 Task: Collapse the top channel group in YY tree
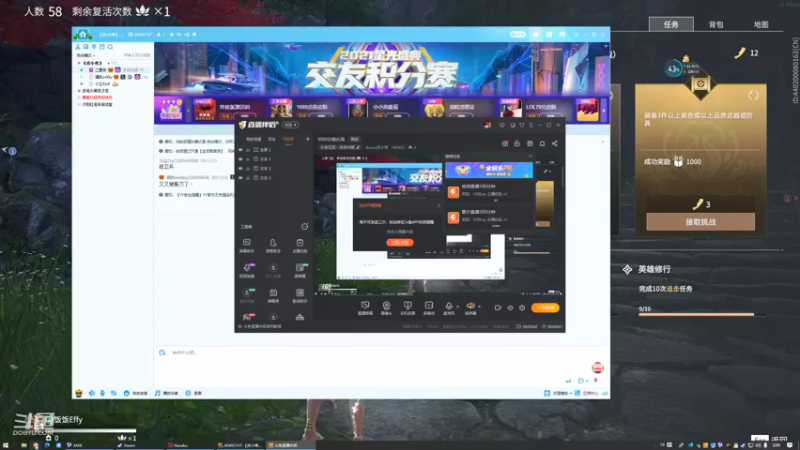tap(79, 63)
